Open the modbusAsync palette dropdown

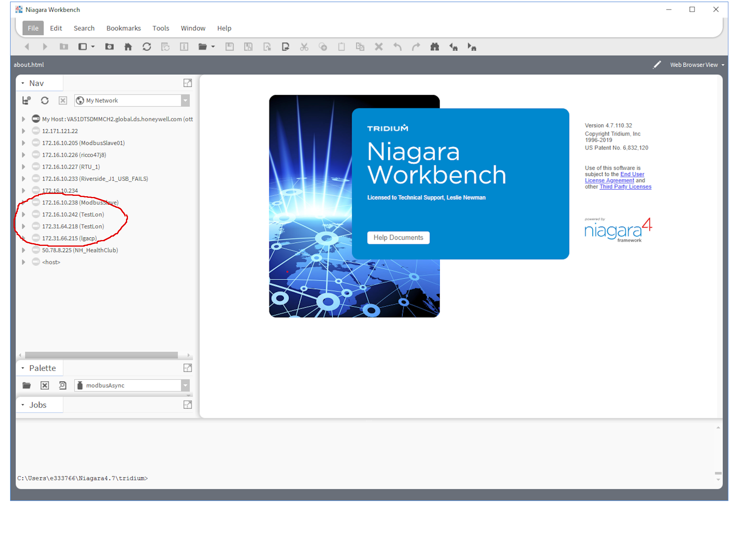[185, 385]
